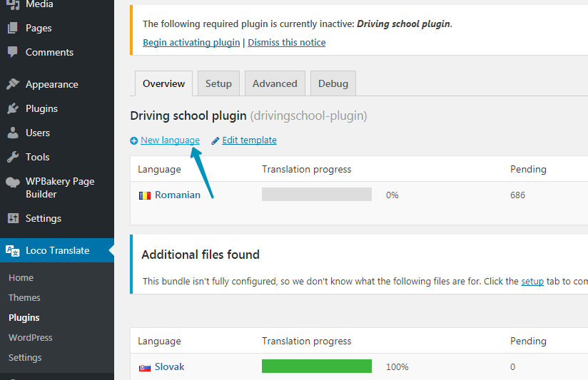Dismiss this notice link

click(x=287, y=43)
